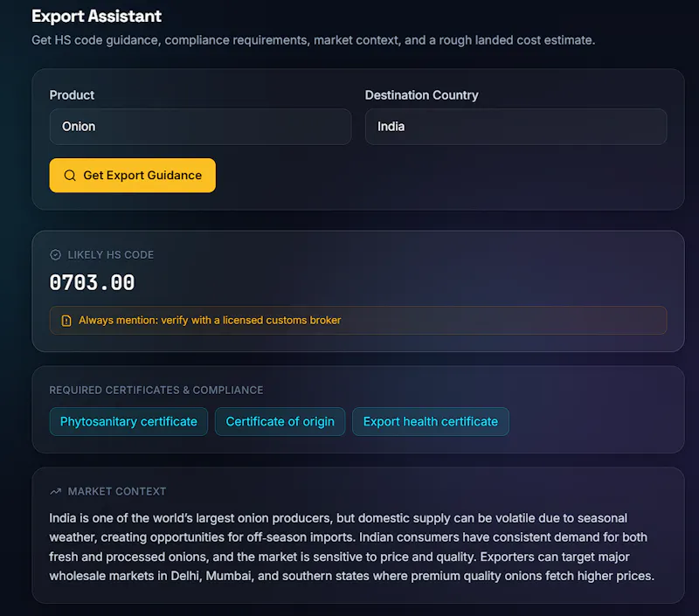Select the Phytosanitary certificate chip

tap(128, 422)
